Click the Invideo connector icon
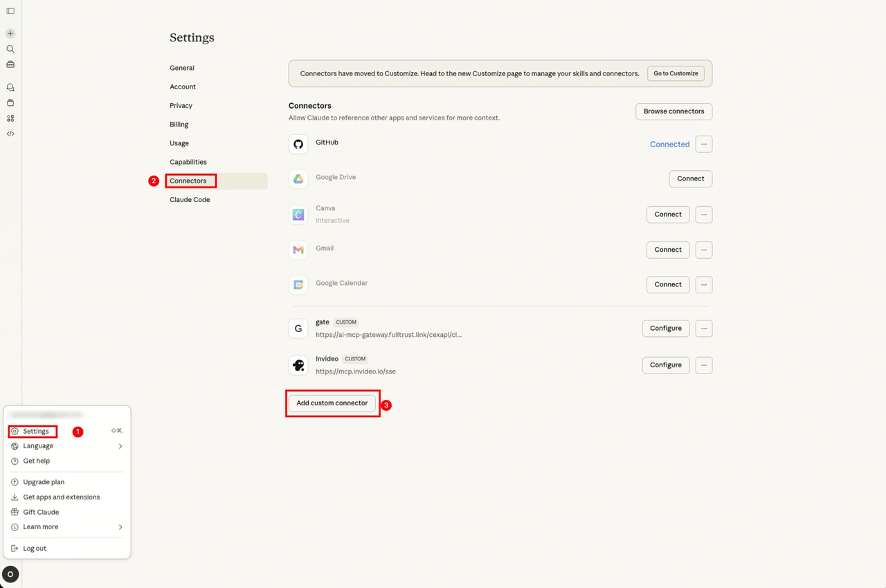 (x=298, y=365)
